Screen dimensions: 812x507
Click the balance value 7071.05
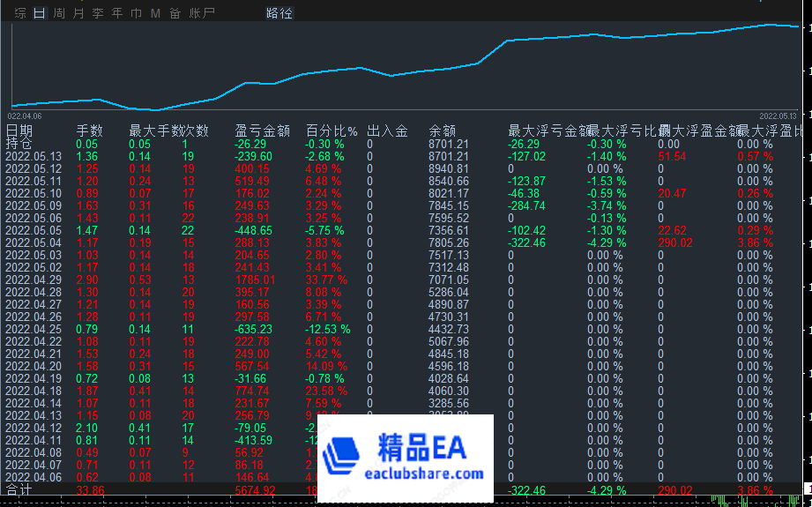coord(449,280)
